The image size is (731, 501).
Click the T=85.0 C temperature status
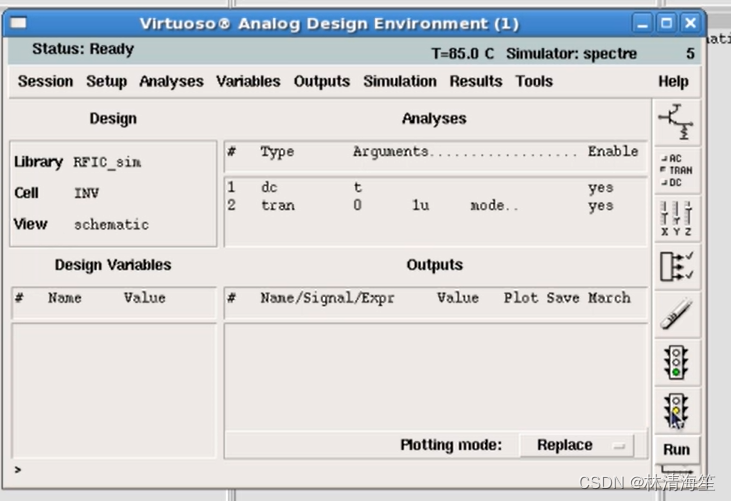tap(462, 54)
